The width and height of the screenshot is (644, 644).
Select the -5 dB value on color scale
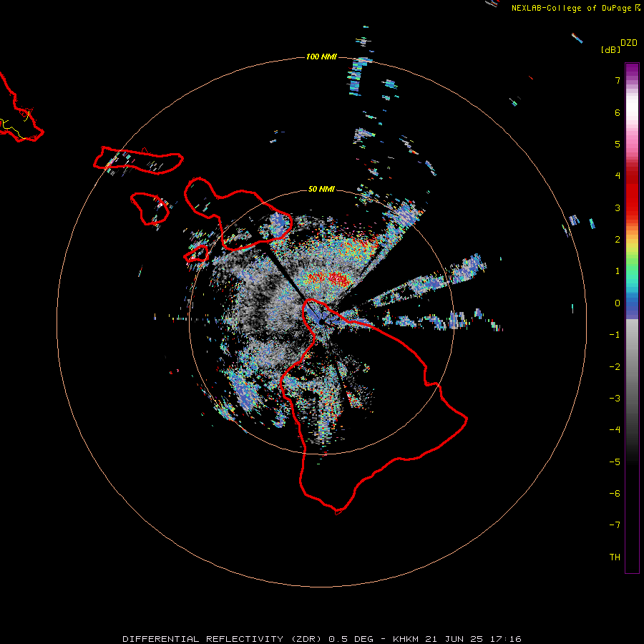[615, 462]
